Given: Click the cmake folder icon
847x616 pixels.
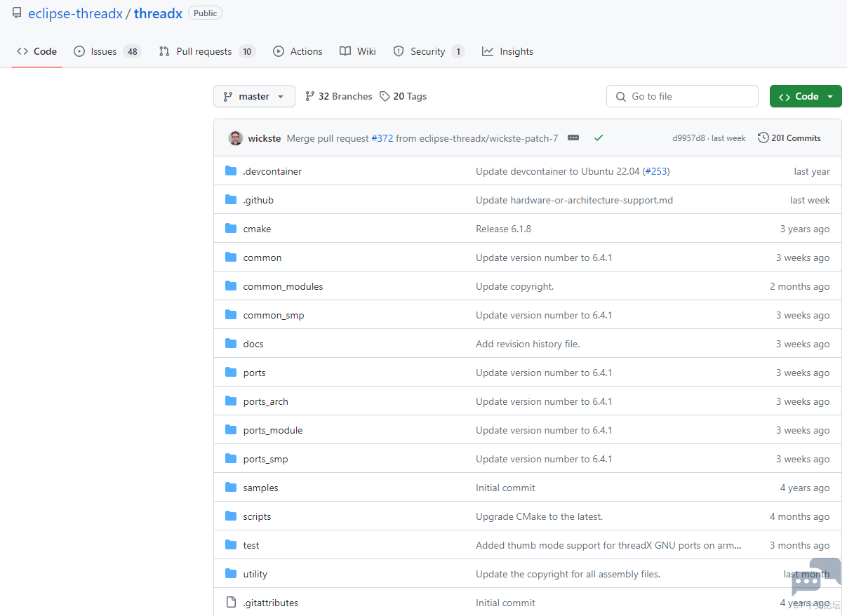Looking at the screenshot, I should pyautogui.click(x=231, y=229).
